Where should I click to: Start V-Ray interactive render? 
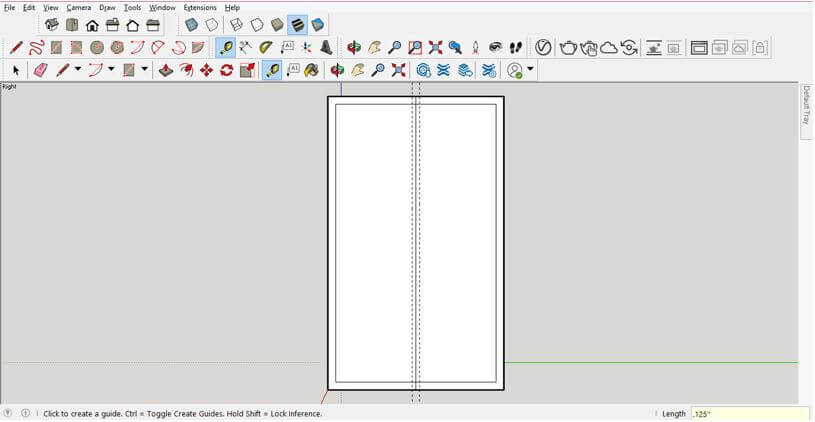coord(589,48)
